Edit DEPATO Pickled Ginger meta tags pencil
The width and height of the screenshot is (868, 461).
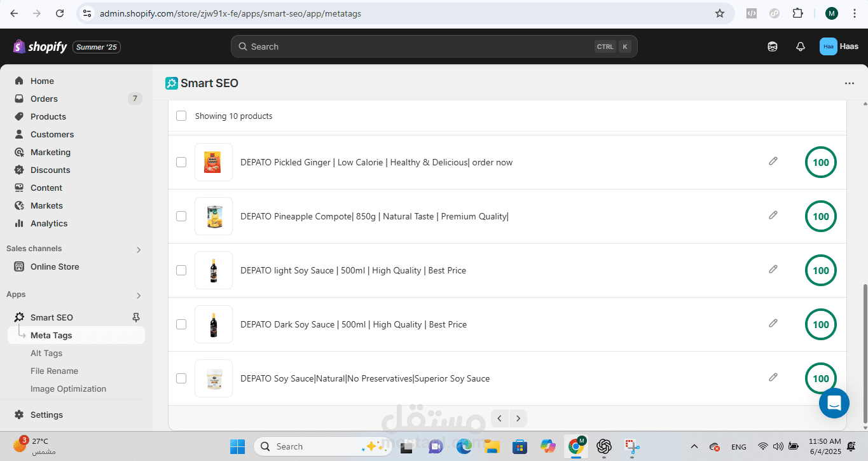click(x=773, y=161)
